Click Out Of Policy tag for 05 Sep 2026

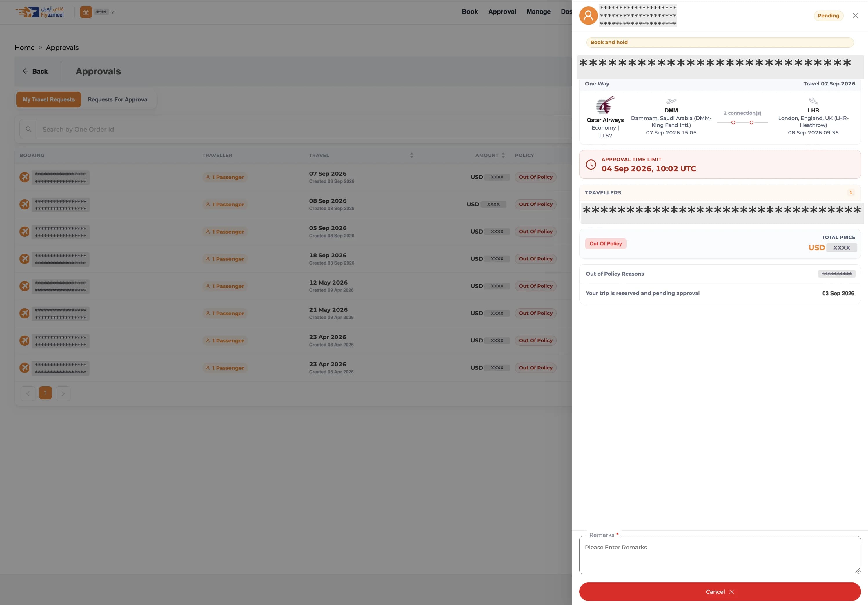tap(535, 232)
